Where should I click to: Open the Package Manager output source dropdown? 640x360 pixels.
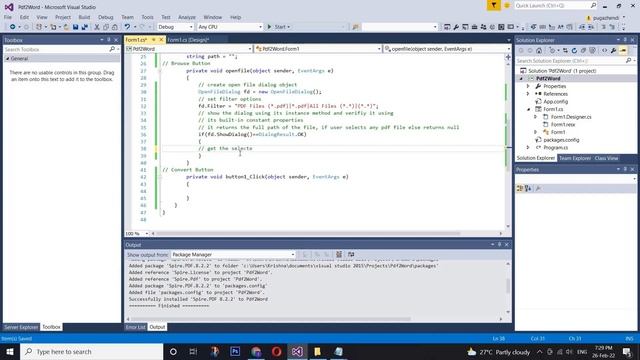tap(233, 254)
